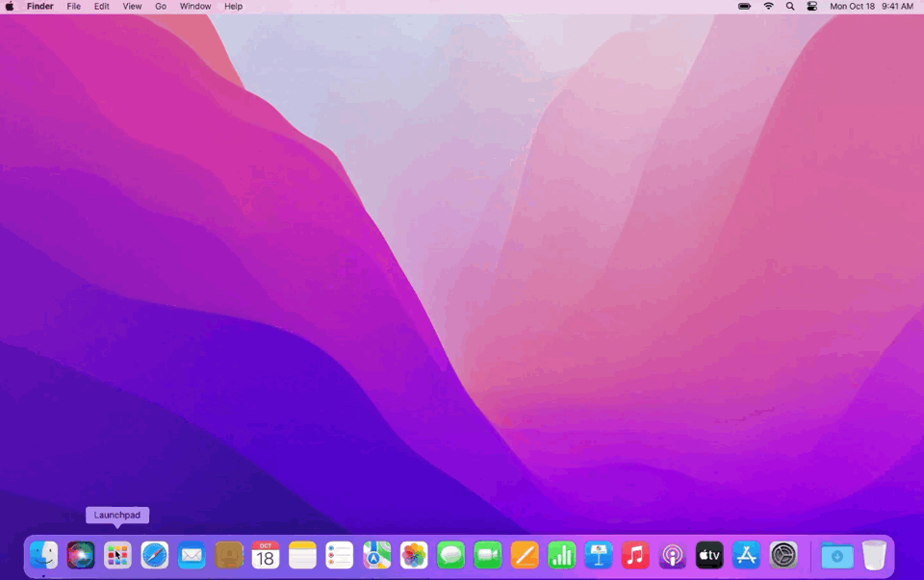924x580 pixels.
Task: Open the View menu
Action: (x=132, y=7)
